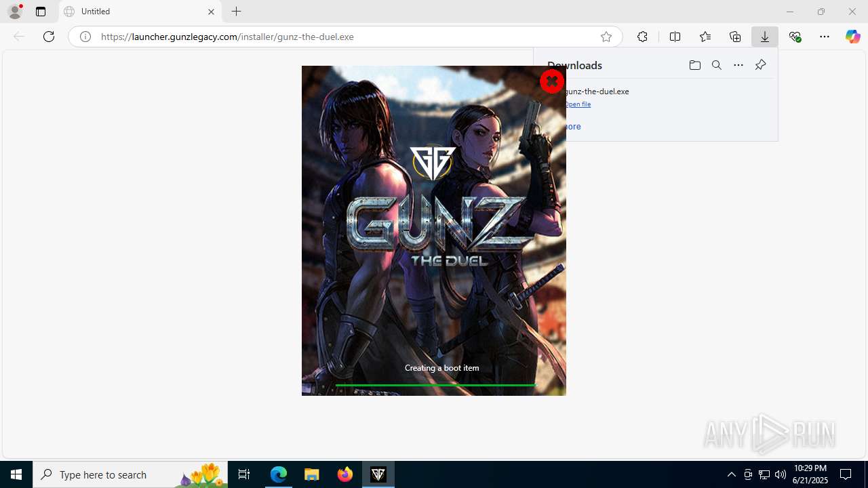
Task: Select the Untitled browser tab
Action: pyautogui.click(x=140, y=12)
